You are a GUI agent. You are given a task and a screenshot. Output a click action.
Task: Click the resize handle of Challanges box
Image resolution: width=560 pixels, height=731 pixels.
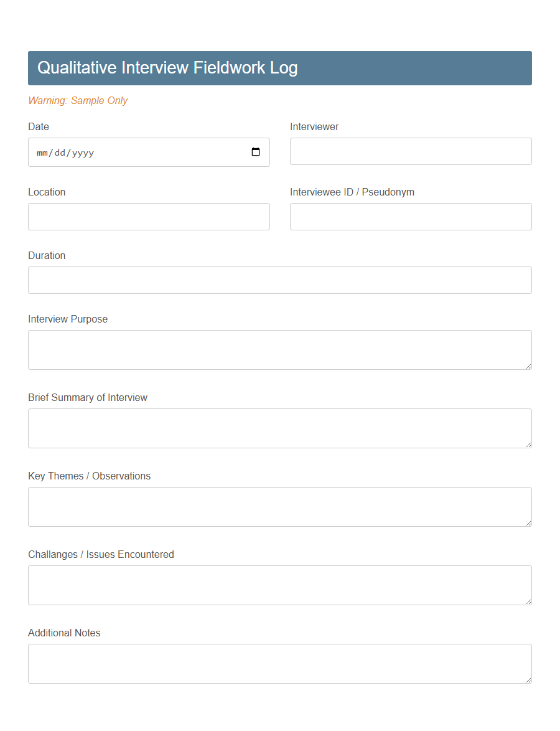tap(529, 602)
